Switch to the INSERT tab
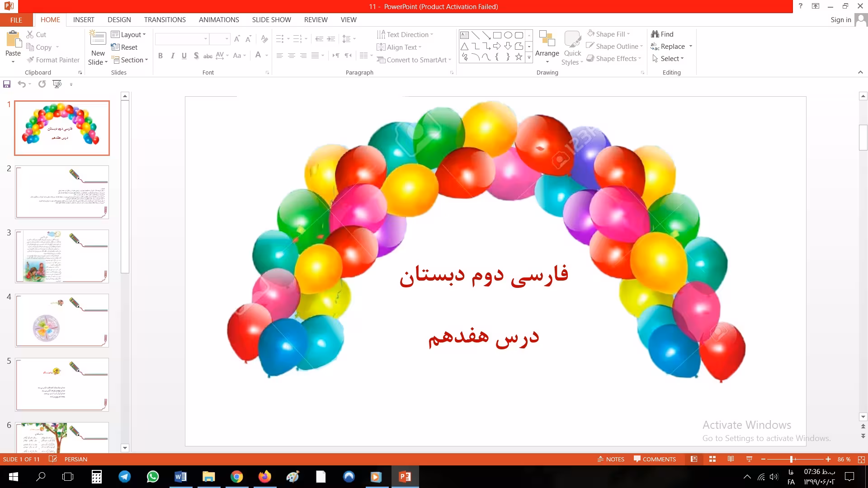The image size is (868, 488). pyautogui.click(x=84, y=20)
